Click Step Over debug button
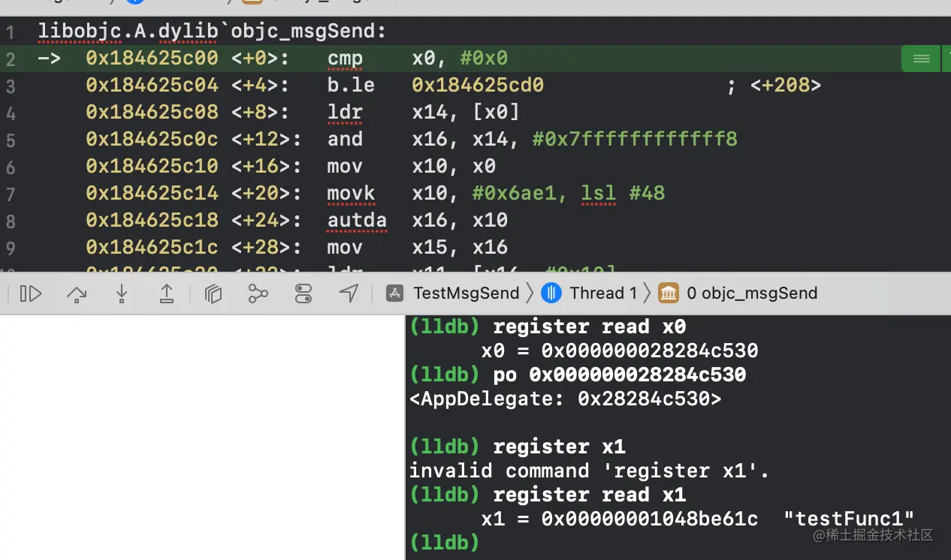951x560 pixels. 77,294
